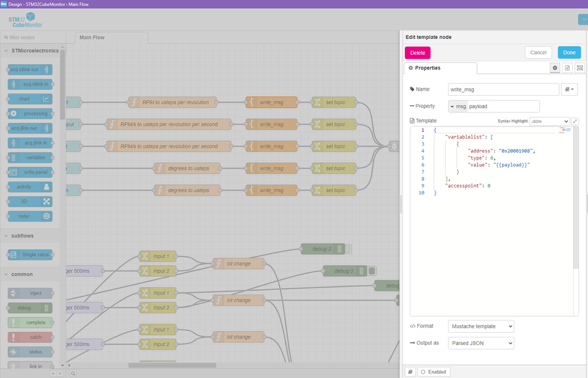Collapse the STMicroelectronics palette category
The image size is (588, 378).
pos(32,51)
